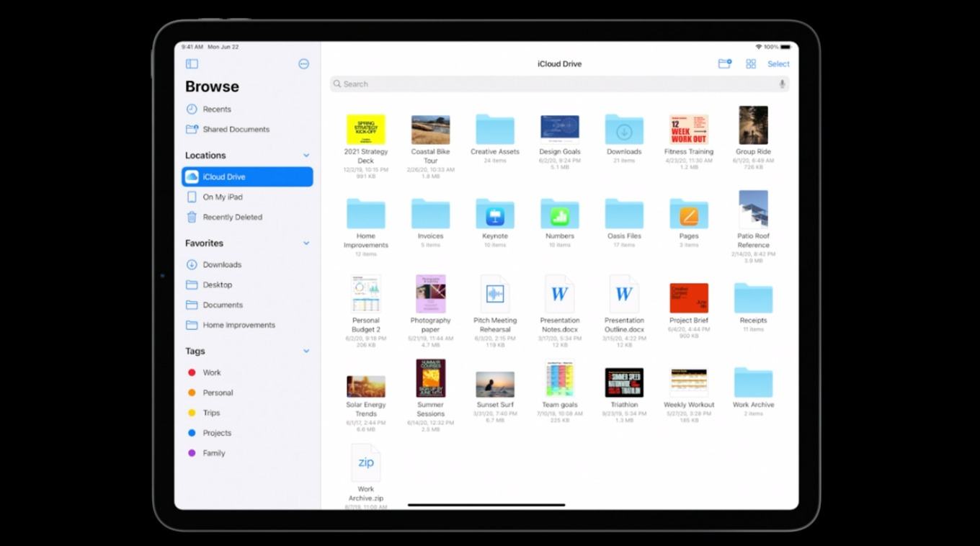Open Home Improvements folder in grid
This screenshot has width=980, height=546.
coord(366,214)
